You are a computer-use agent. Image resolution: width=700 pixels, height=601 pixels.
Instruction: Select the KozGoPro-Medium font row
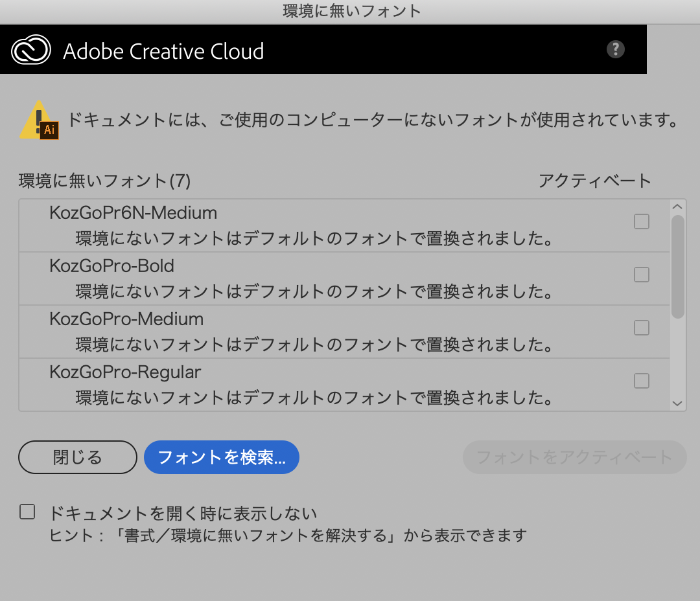coord(344,332)
